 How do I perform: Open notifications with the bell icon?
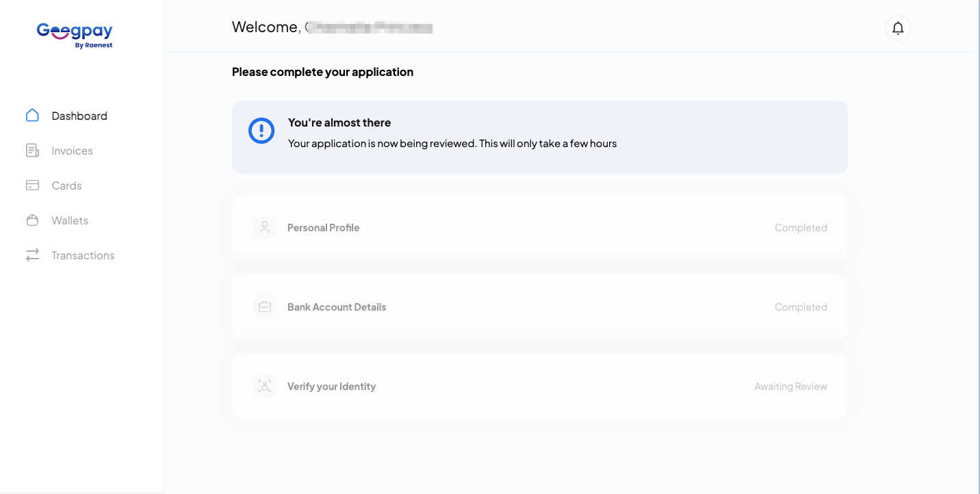pyautogui.click(x=898, y=28)
